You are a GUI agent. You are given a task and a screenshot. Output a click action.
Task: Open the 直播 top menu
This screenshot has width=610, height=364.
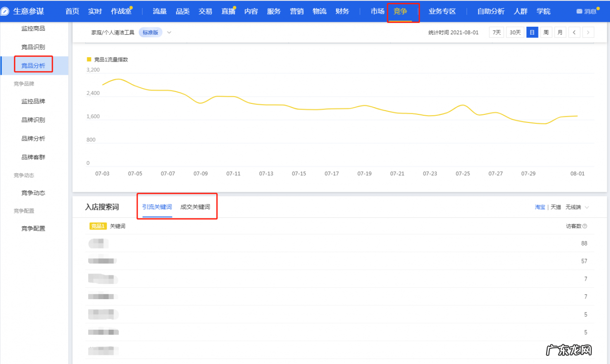pyautogui.click(x=228, y=11)
